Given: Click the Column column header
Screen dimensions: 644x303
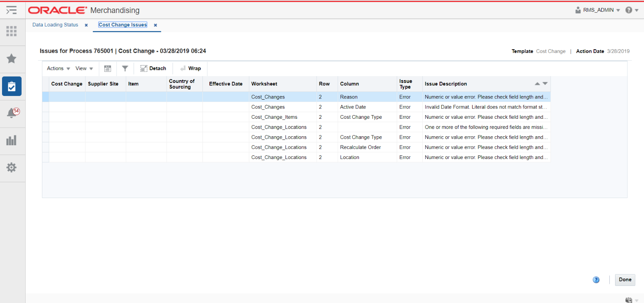Looking at the screenshot, I should [367, 84].
